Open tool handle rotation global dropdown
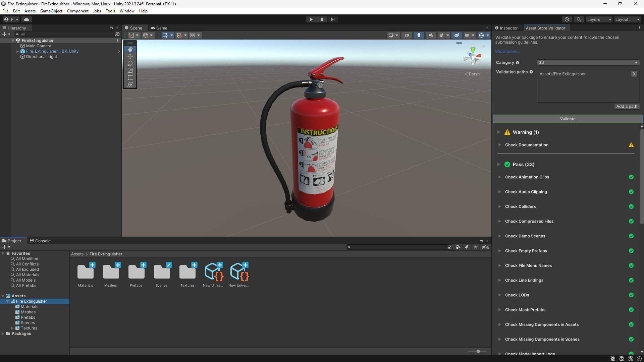This screenshot has height=362, width=644. [148, 35]
